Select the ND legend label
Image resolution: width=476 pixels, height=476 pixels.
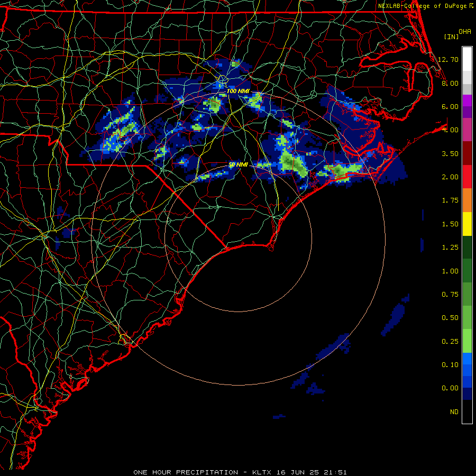coord(454,412)
